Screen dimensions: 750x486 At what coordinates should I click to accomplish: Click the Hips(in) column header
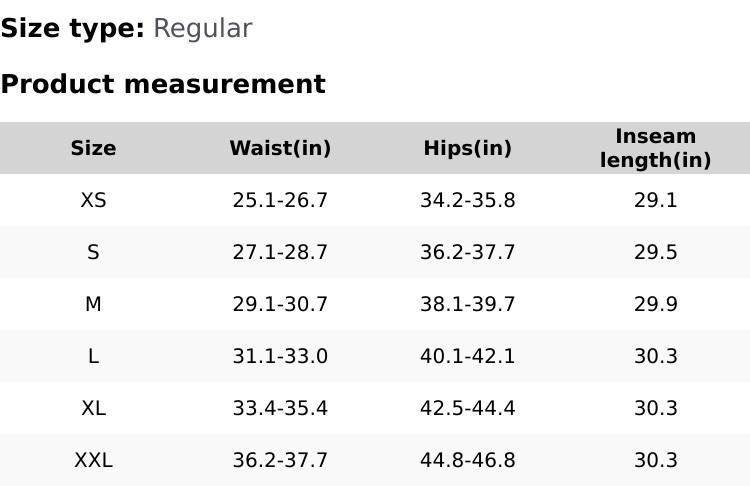pos(467,148)
